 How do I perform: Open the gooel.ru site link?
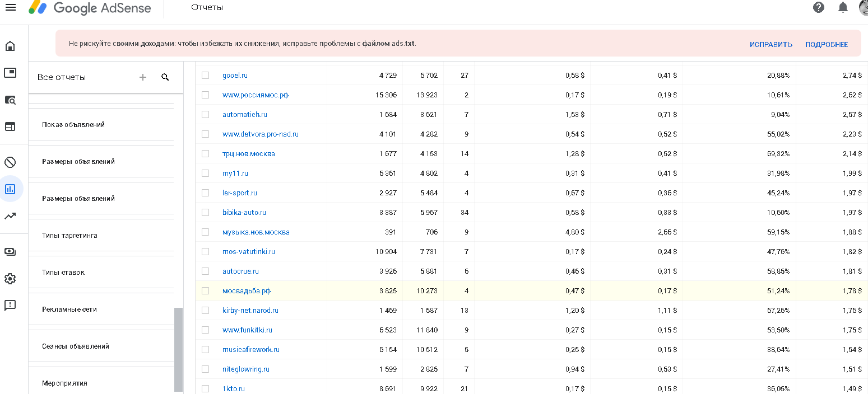click(x=235, y=76)
